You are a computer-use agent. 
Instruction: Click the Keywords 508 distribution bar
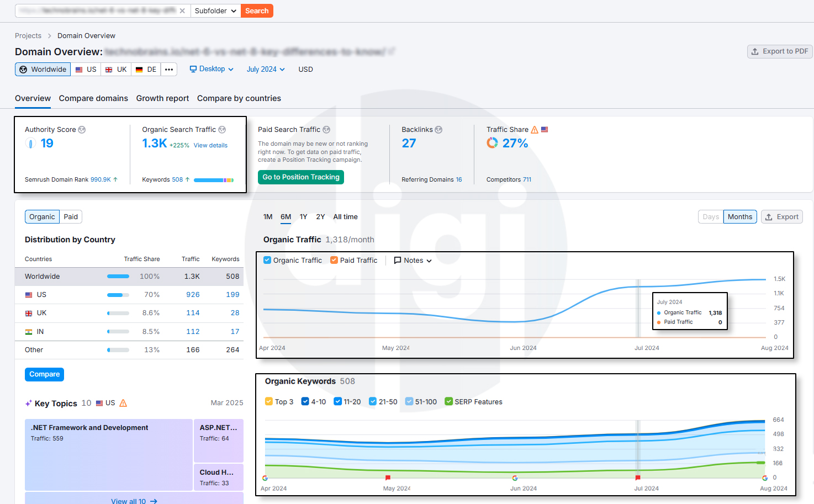pos(214,180)
